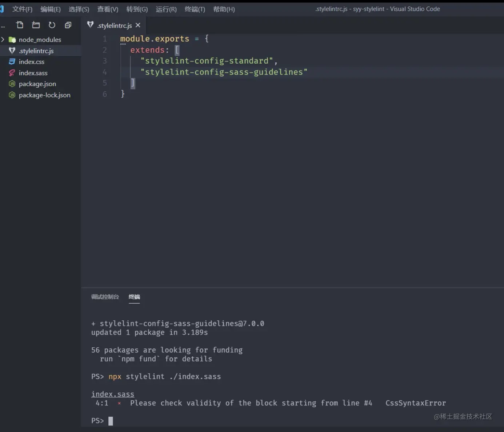Click the 'Please check validity of the block' message
Screen dimensions: 504x432
[251, 403]
